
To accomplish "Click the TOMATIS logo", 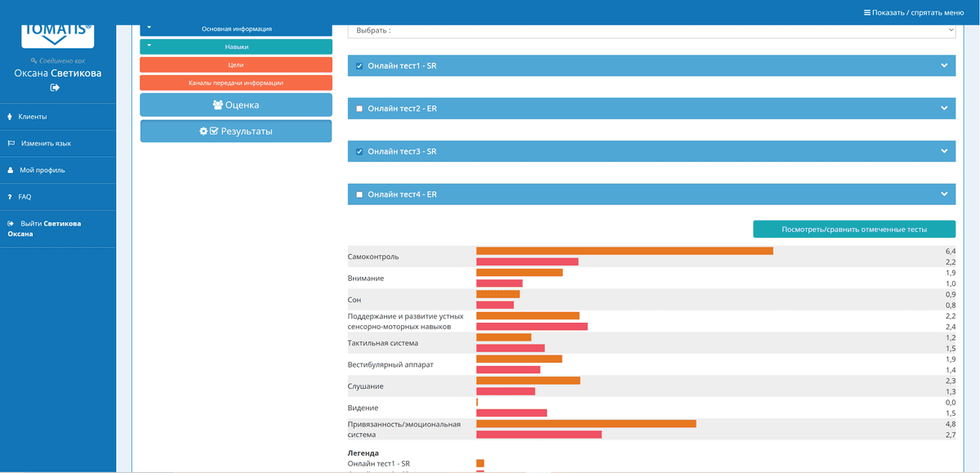I will pyautogui.click(x=58, y=34).
